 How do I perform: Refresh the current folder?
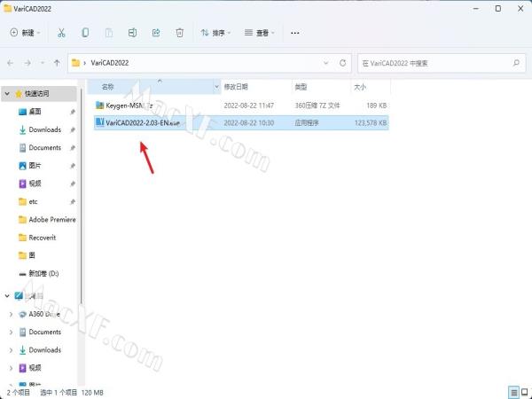[342, 63]
